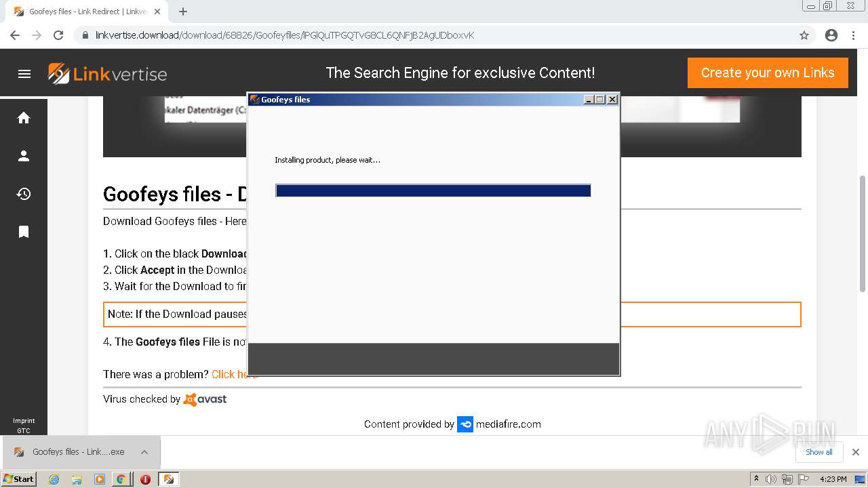Screen dimensions: 868x488
Task: Bookmark this page with the star
Action: point(804,35)
